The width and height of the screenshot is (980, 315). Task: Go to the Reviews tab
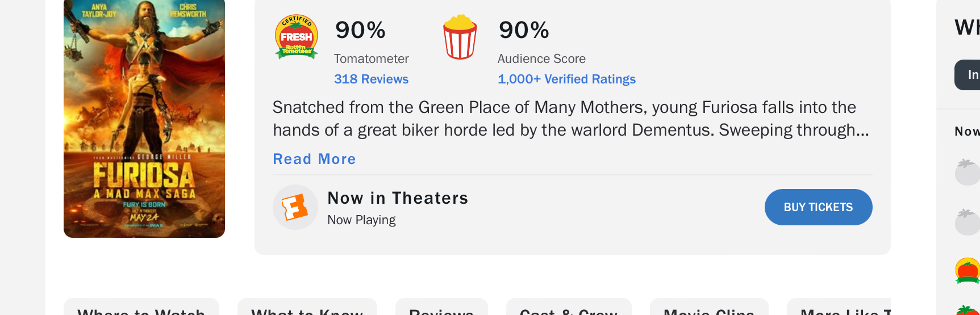[x=441, y=308]
